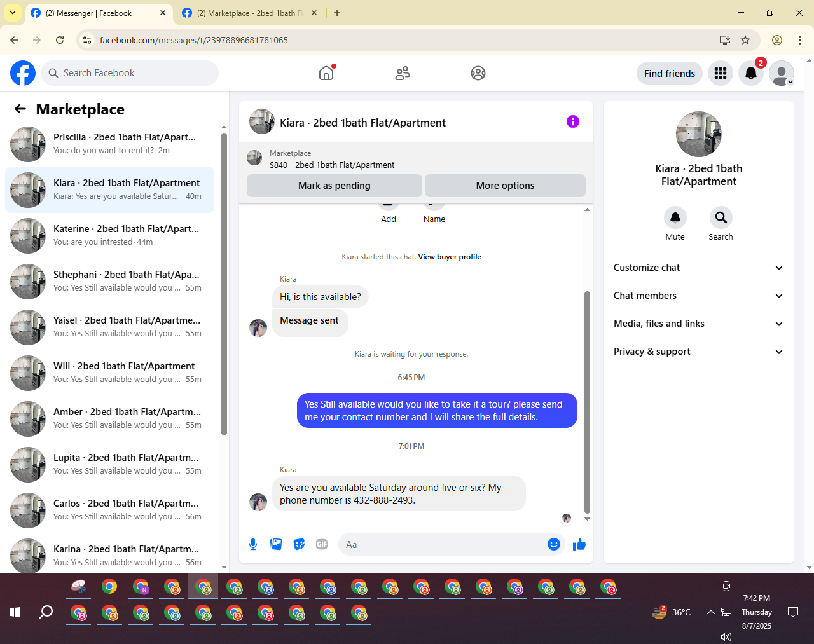Select Kiara's phone number message
The height and width of the screenshot is (644, 814).
point(399,494)
